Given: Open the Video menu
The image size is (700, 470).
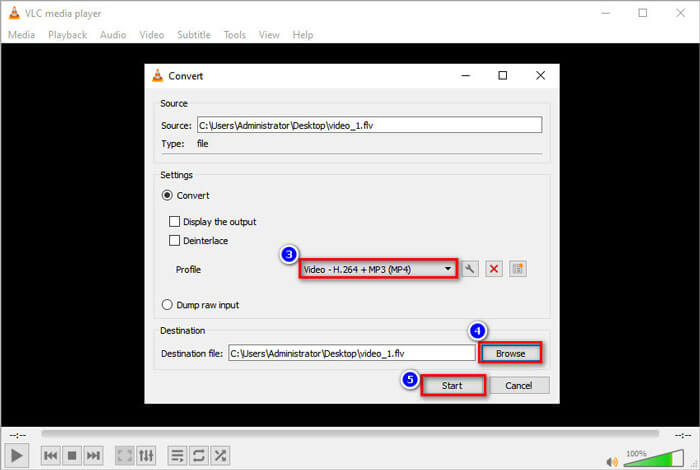Looking at the screenshot, I should click(152, 35).
